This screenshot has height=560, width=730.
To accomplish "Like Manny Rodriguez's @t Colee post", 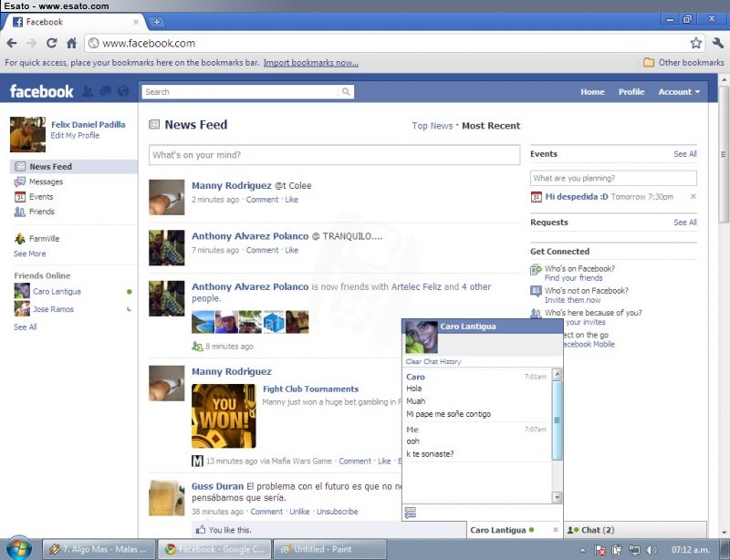I will click(x=291, y=200).
